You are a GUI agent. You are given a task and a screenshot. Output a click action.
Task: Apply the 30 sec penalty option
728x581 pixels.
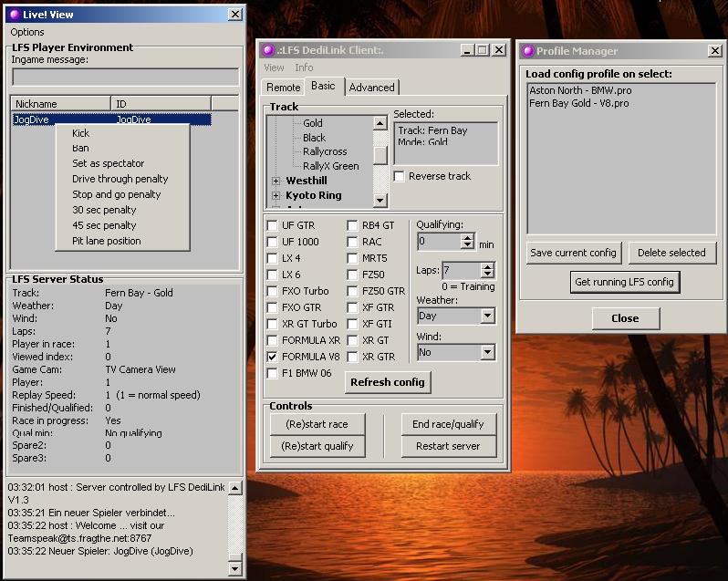tap(122, 210)
